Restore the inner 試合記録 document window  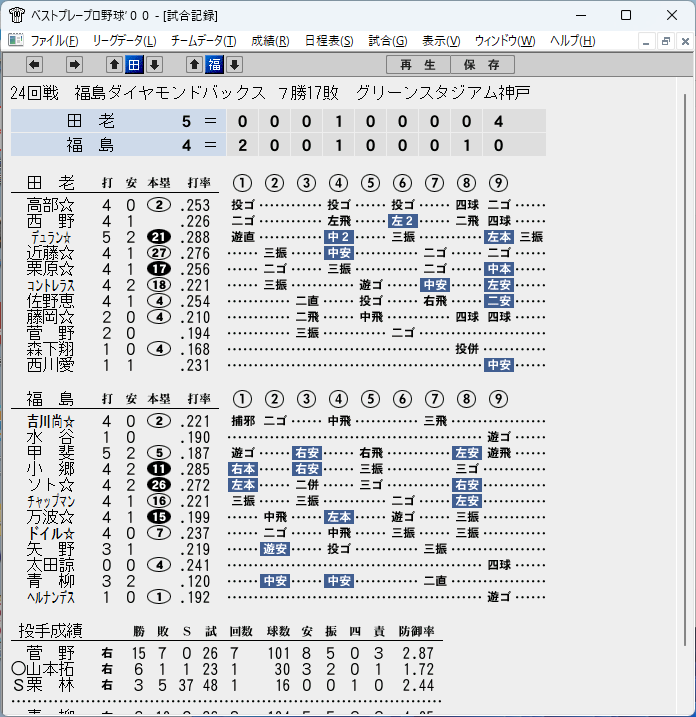click(x=666, y=42)
